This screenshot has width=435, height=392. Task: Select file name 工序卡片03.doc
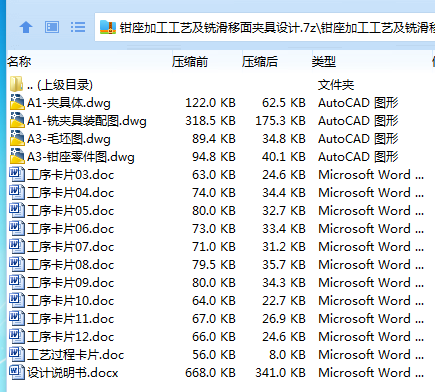[71, 175]
